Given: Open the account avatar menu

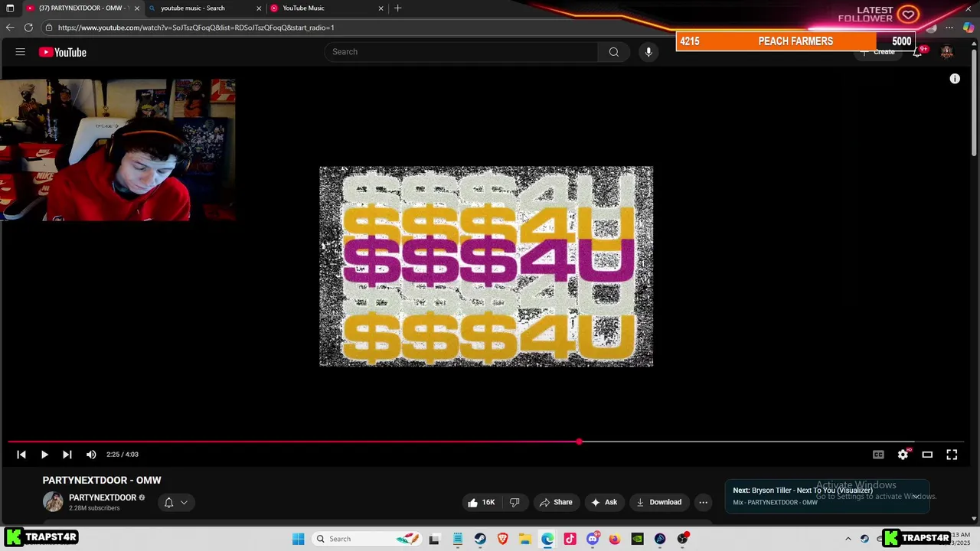Looking at the screenshot, I should [x=947, y=52].
